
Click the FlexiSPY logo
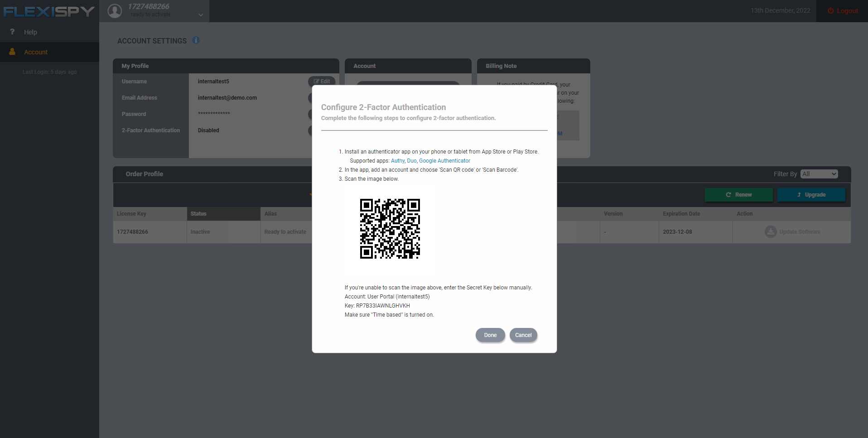[49, 11]
